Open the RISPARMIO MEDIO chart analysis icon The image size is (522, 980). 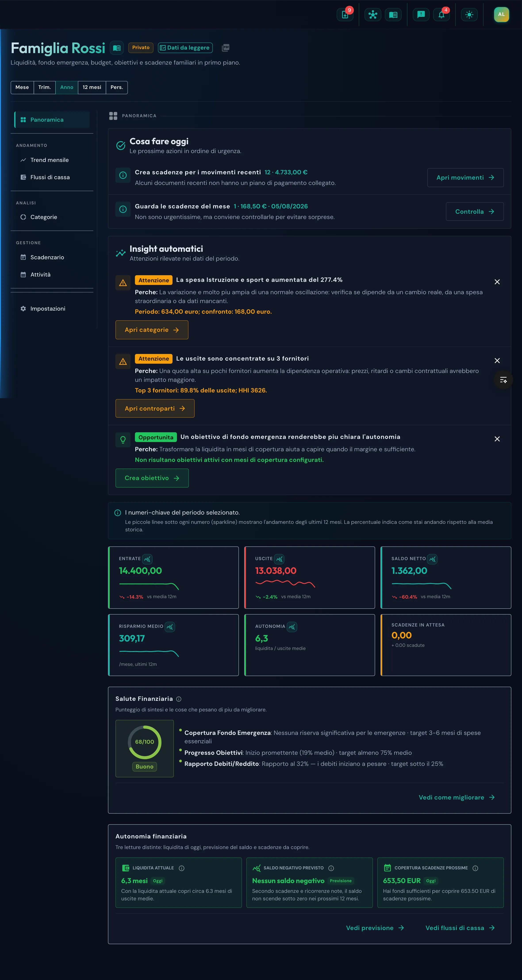click(170, 626)
